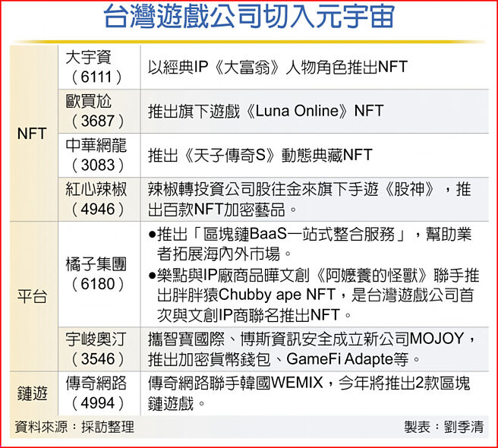
Task: Click description about 《大富翁》 NFT
Action: 278,68
